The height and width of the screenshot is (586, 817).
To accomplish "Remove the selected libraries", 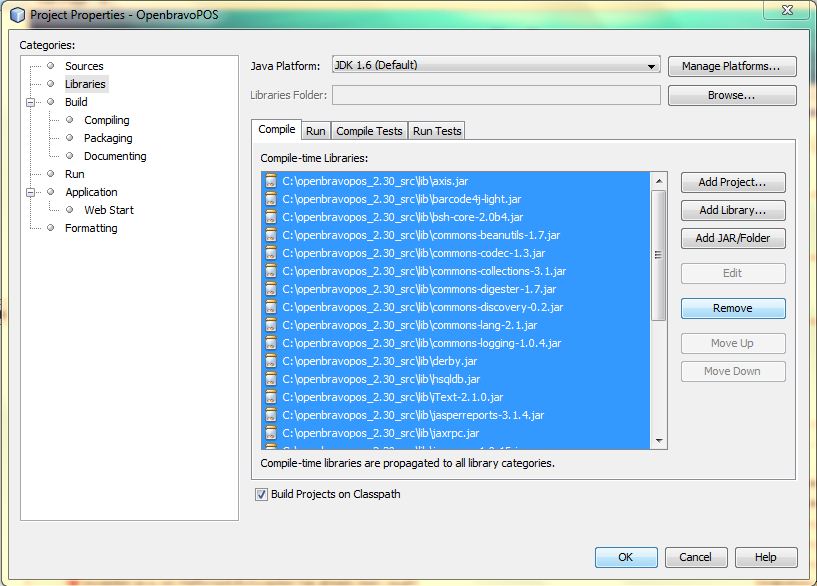I will point(733,308).
